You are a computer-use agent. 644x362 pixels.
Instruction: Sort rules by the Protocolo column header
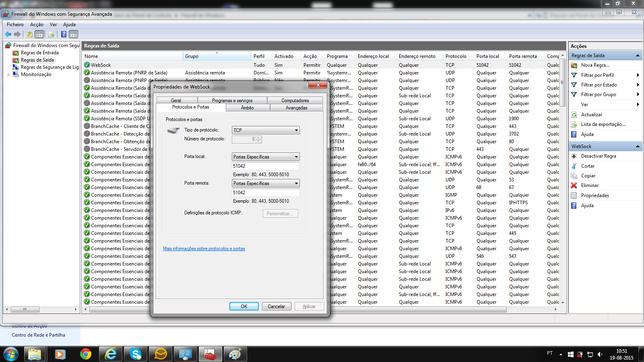pos(458,56)
